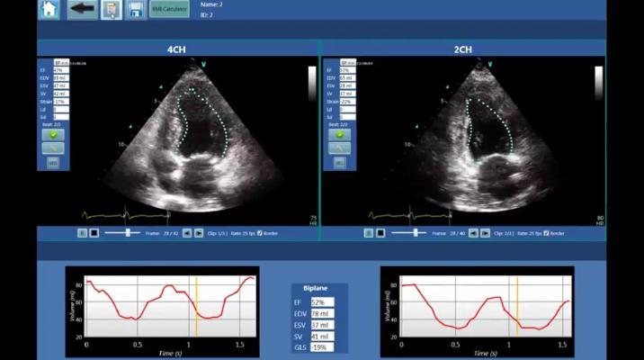
Task: Select the 2CH panel header
Action: coord(463,49)
